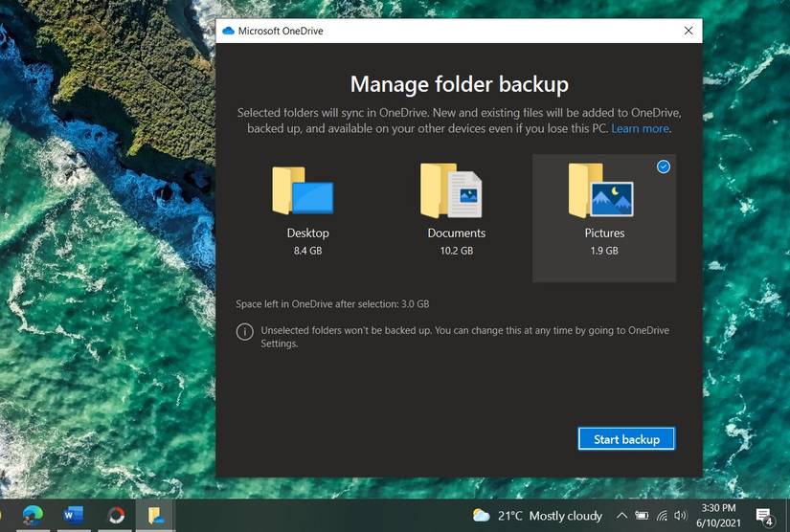Click the battery status icon
Image resolution: width=790 pixels, height=532 pixels.
coord(642,516)
